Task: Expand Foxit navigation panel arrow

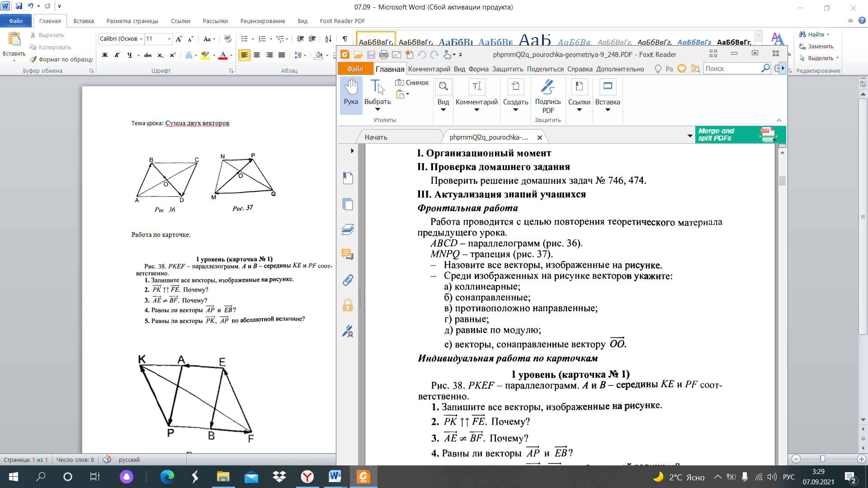Action: [x=352, y=150]
